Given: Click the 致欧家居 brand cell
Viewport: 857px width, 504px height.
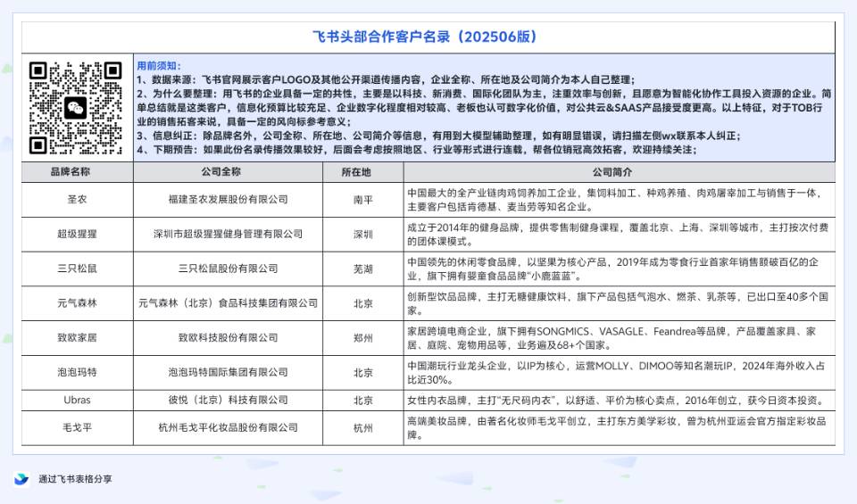Looking at the screenshot, I should pyautogui.click(x=77, y=337).
